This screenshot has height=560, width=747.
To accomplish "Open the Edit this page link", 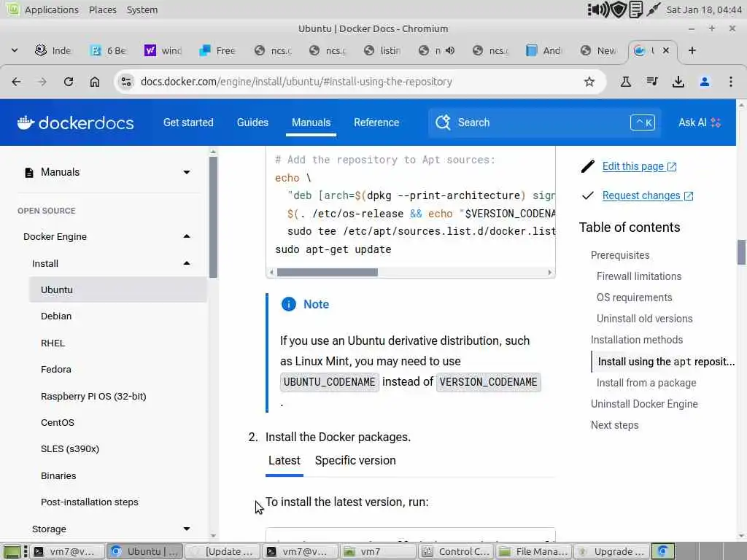I will [639, 167].
